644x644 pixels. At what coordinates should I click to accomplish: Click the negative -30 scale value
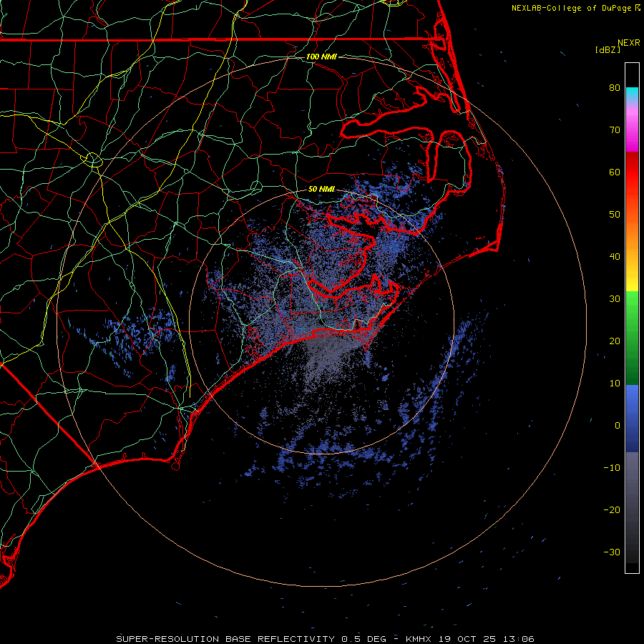pos(612,552)
